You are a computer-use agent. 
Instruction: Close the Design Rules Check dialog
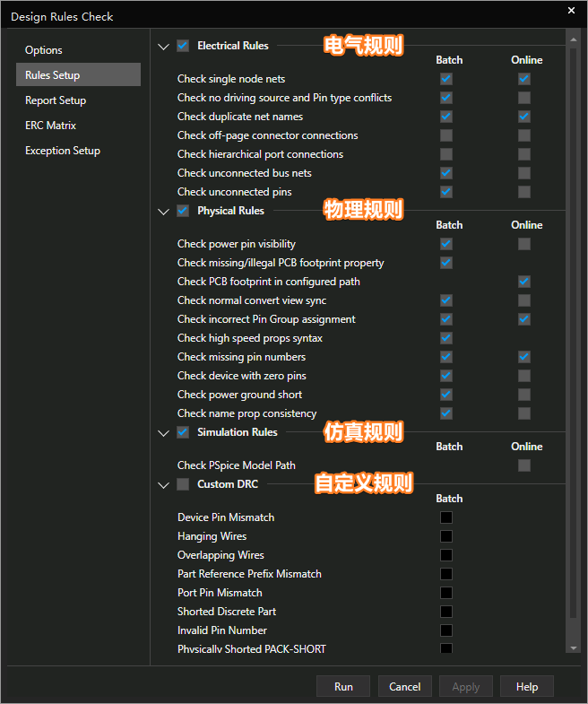[572, 11]
